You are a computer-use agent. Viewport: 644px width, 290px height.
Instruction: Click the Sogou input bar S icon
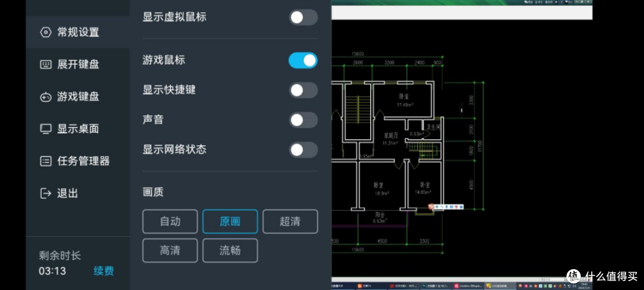point(431,206)
